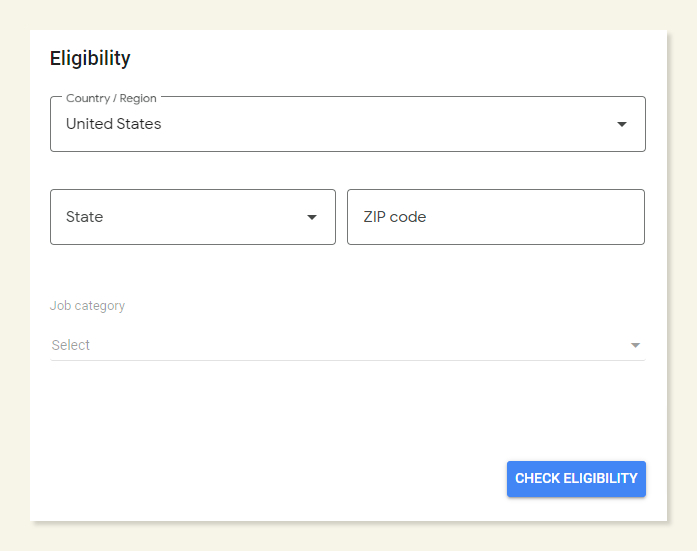Click the Country / Region dropdown arrow
This screenshot has width=697, height=551.
622,125
